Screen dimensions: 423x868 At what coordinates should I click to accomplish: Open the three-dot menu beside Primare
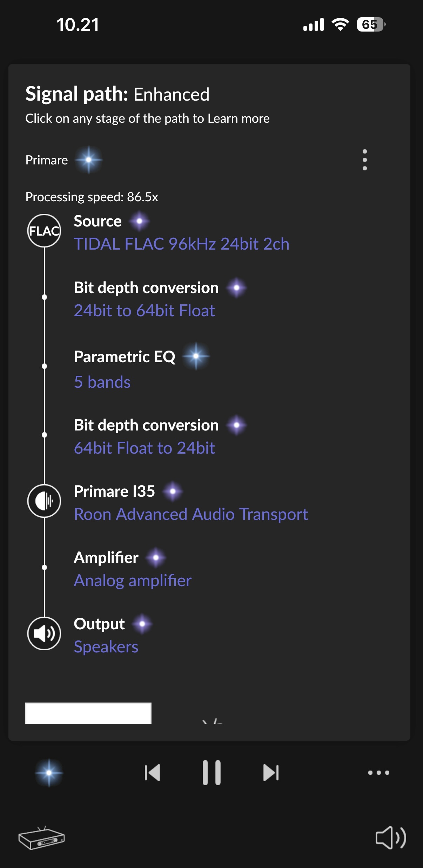click(365, 160)
